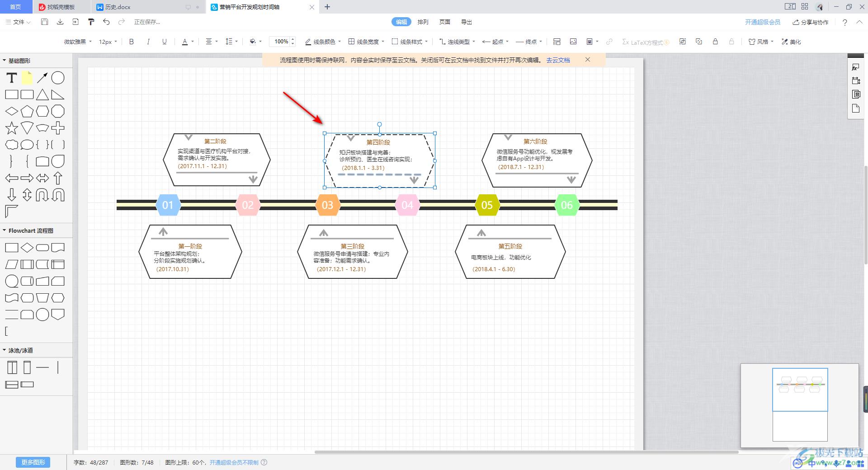Select the up arrow block shape
This screenshot has height=470, width=868.
tap(58, 178)
